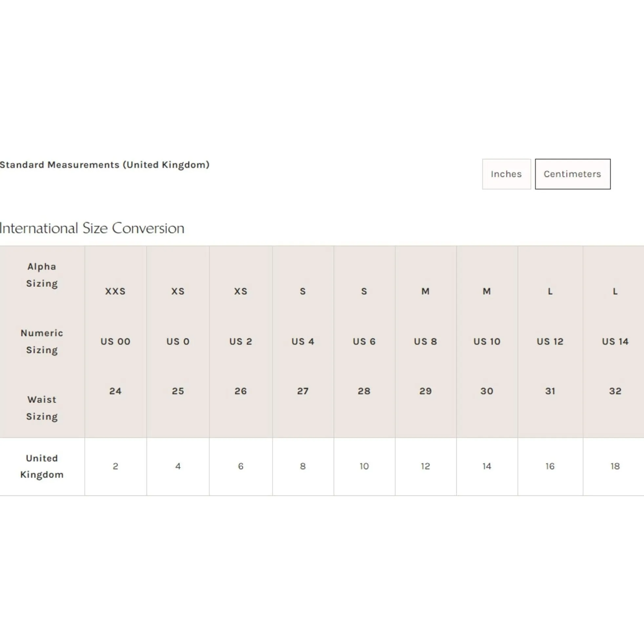Click the US 12 numeric size

coord(550,341)
